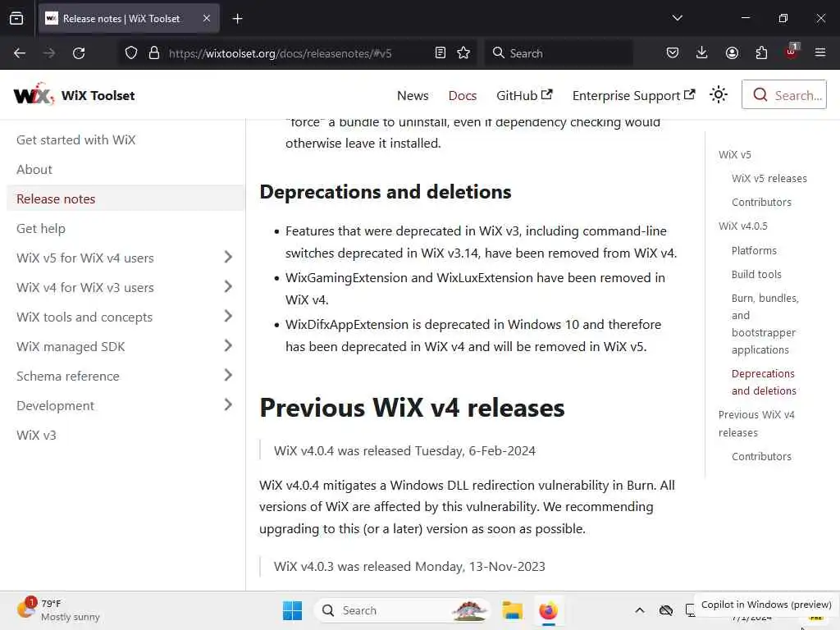Toggle the light/dark theme sun icon
Viewport: 840px width, 630px height.
click(719, 95)
